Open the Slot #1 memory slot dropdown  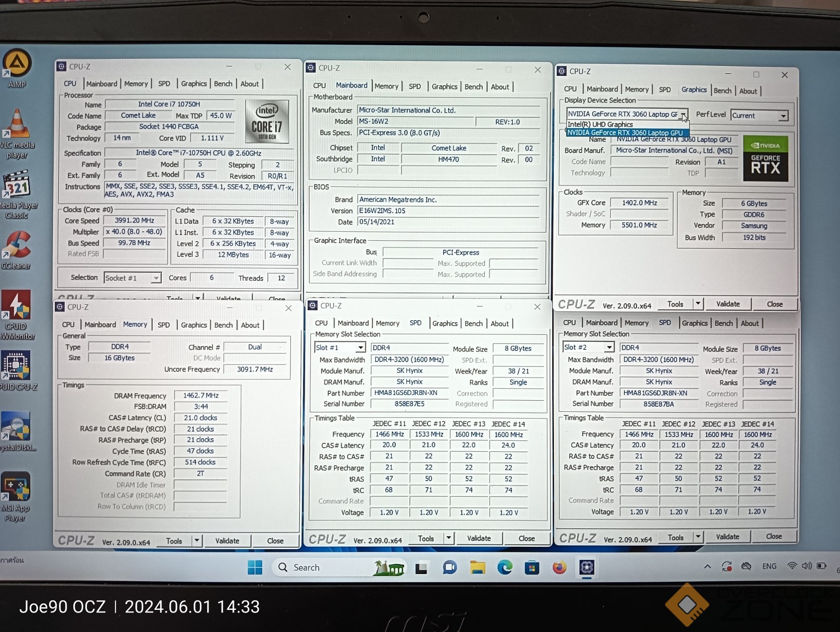coord(340,348)
